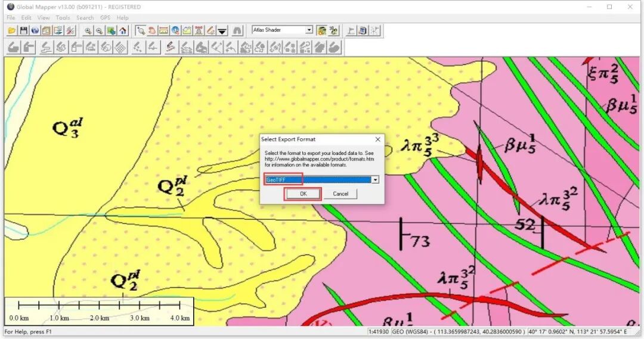
Task: Click the Zoom In magnifier icon
Action: click(88, 30)
